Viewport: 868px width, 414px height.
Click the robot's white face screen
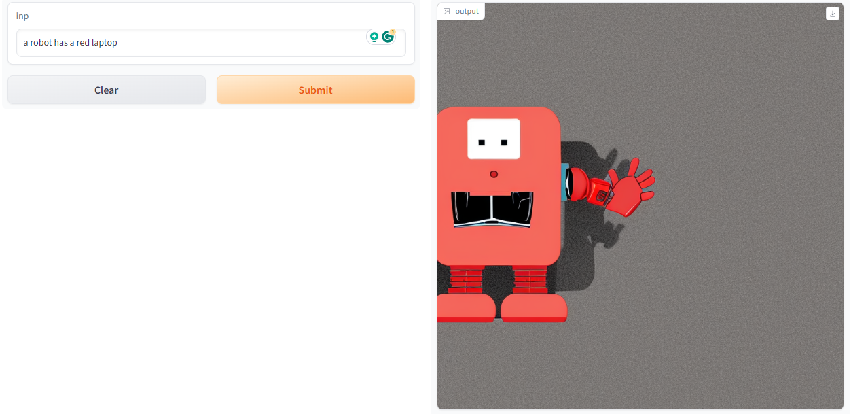coord(492,138)
